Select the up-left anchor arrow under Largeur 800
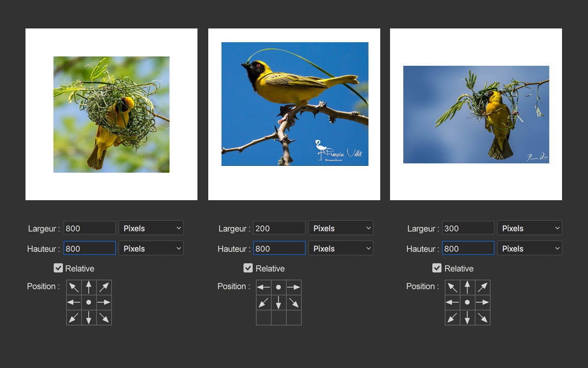Viewport: 588px width, 368px height. pyautogui.click(x=74, y=287)
